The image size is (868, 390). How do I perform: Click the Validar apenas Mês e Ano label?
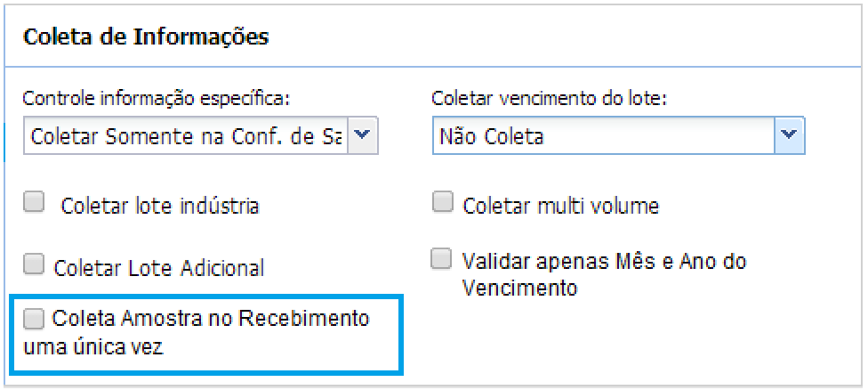(x=604, y=261)
